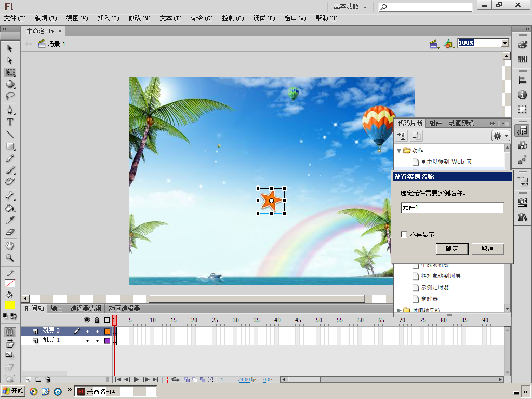This screenshot has width=532, height=399.
Task: Select the Paint Bucket tool
Action: [x=10, y=208]
